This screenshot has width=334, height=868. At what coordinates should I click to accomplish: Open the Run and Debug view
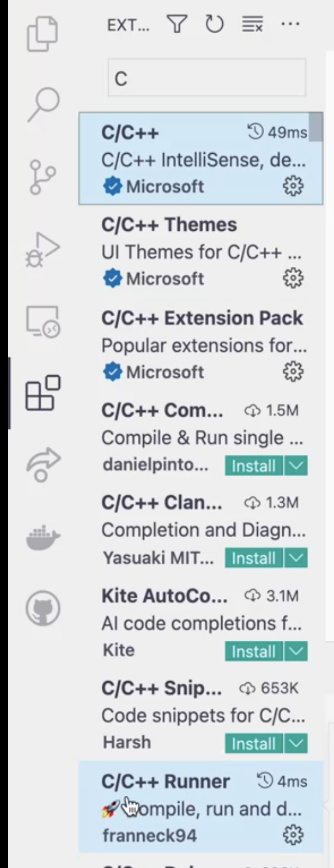(x=43, y=249)
